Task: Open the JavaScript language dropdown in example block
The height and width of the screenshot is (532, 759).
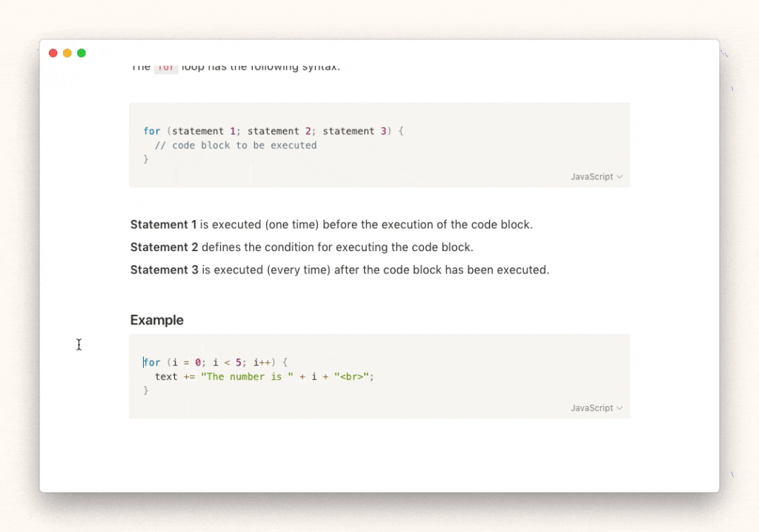Action: 596,408
